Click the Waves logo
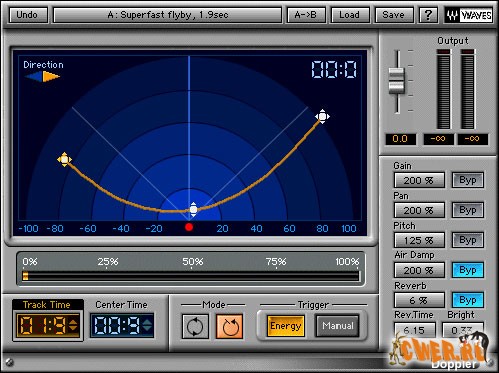The width and height of the screenshot is (499, 373). point(469,15)
